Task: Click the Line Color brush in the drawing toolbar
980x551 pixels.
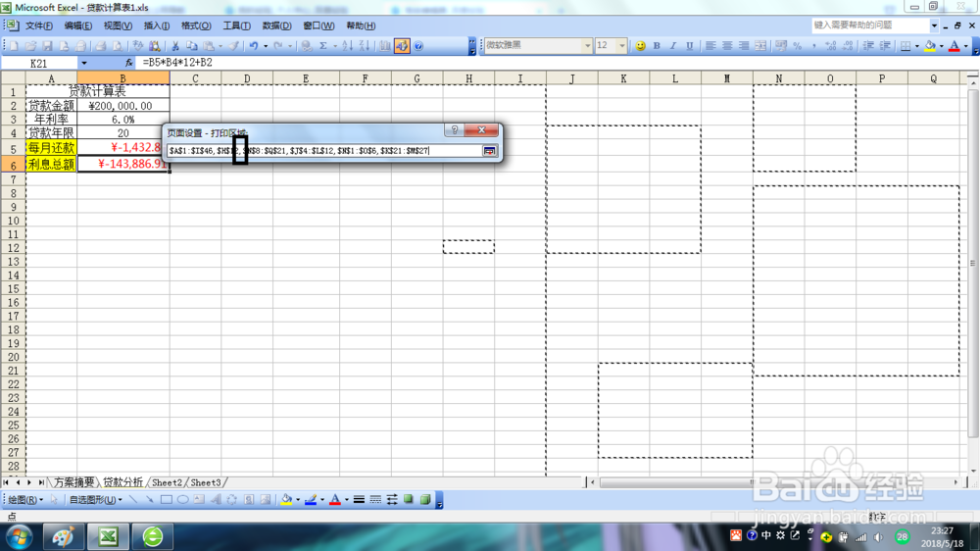Action: 311,500
